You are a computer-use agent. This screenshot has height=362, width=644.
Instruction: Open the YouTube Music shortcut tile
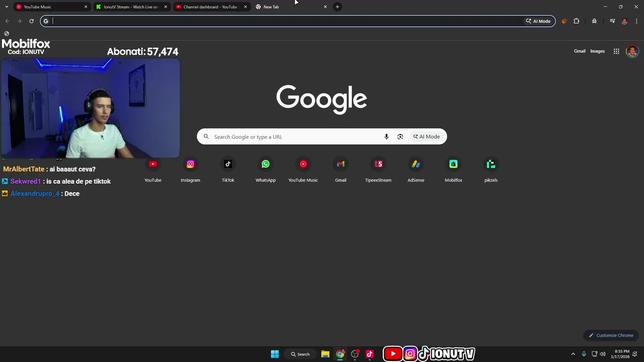coord(303,170)
